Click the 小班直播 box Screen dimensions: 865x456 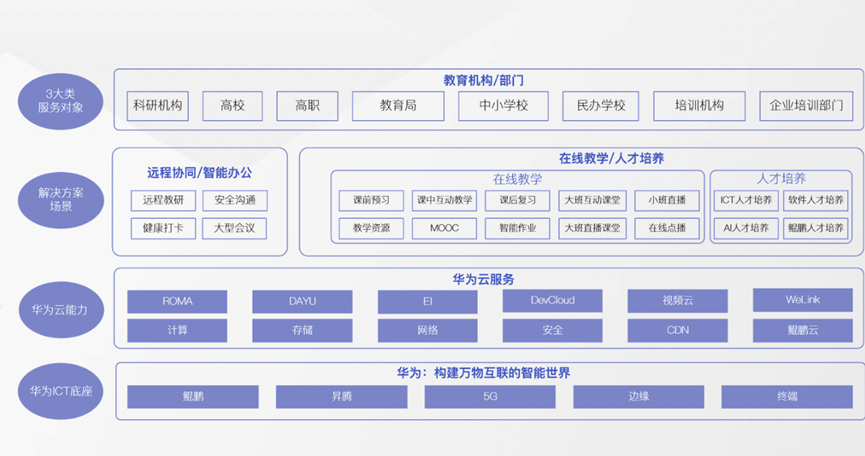click(666, 200)
